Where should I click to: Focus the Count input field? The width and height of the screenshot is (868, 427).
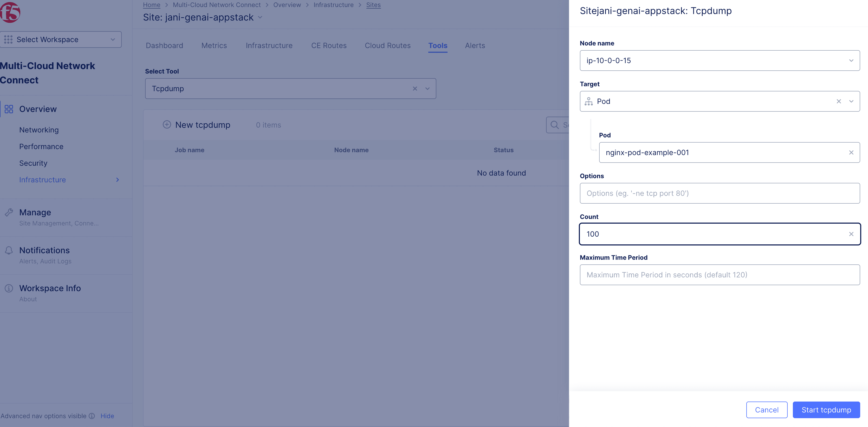(x=720, y=234)
